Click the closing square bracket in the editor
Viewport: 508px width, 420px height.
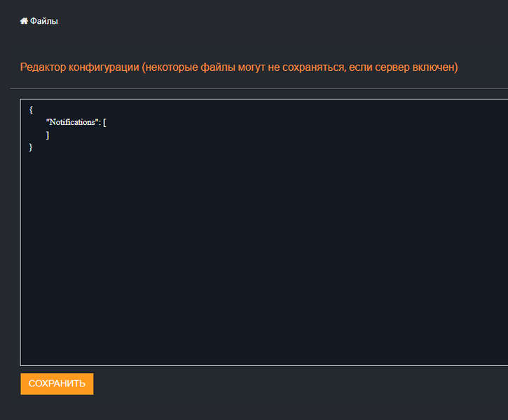47,135
